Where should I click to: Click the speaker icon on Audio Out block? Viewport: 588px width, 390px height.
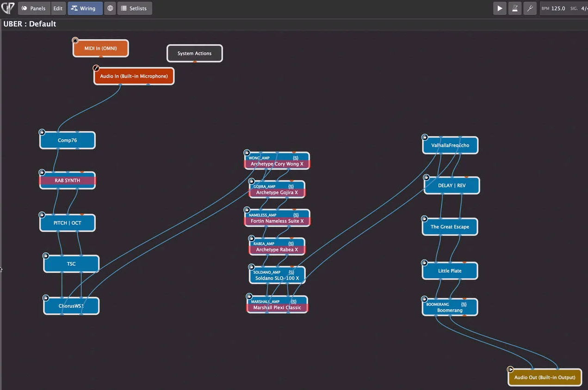pyautogui.click(x=510, y=369)
